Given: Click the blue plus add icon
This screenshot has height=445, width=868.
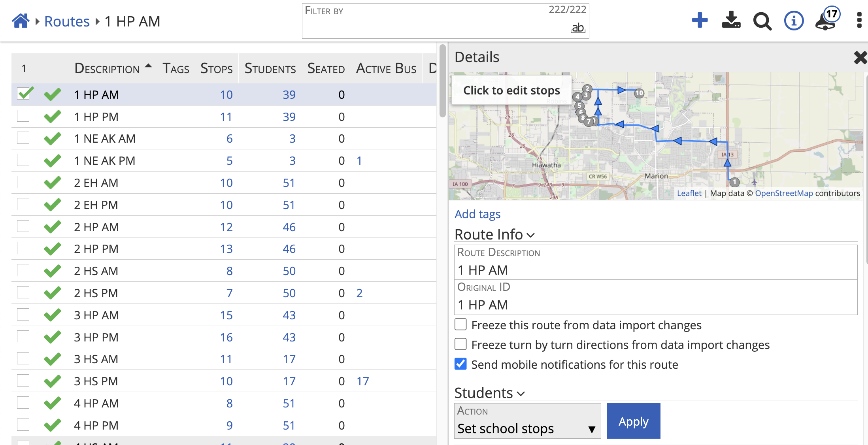Looking at the screenshot, I should tap(699, 21).
